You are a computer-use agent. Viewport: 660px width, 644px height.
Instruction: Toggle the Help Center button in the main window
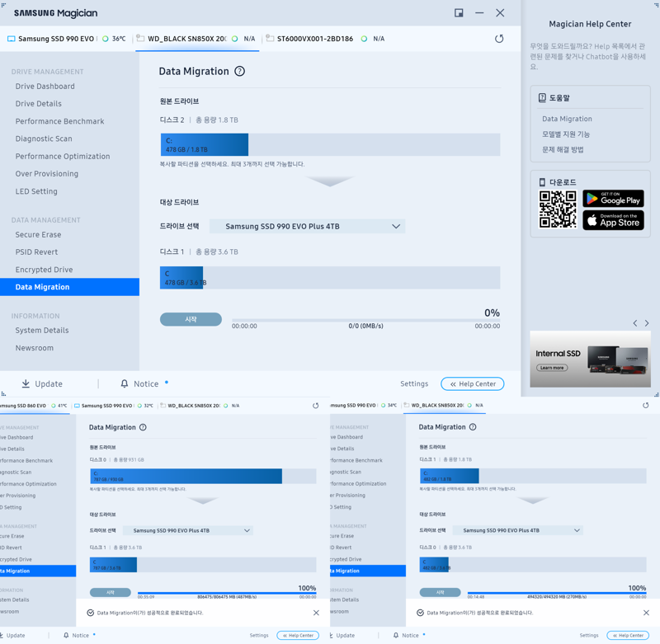click(472, 383)
